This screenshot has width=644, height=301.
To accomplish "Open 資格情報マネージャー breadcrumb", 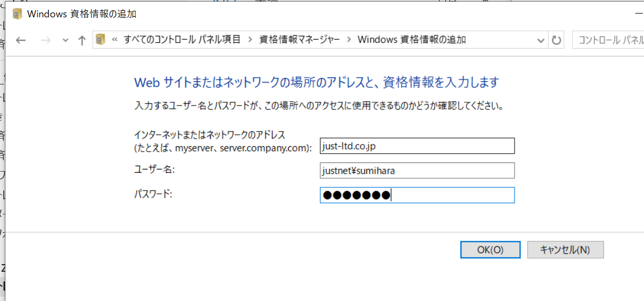I will [x=300, y=40].
